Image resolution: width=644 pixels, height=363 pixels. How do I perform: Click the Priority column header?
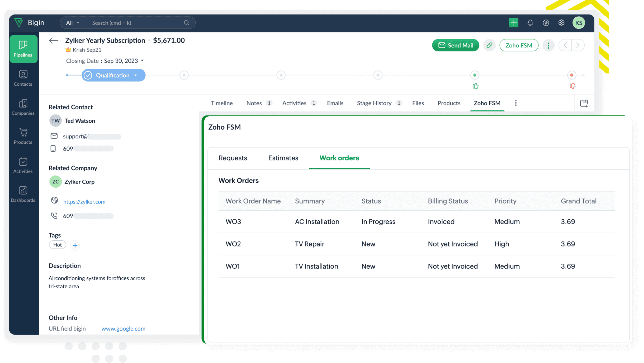[505, 201]
